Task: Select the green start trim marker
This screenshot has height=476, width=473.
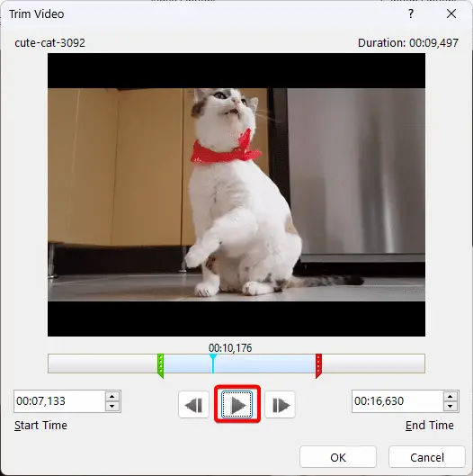Action: tap(160, 365)
